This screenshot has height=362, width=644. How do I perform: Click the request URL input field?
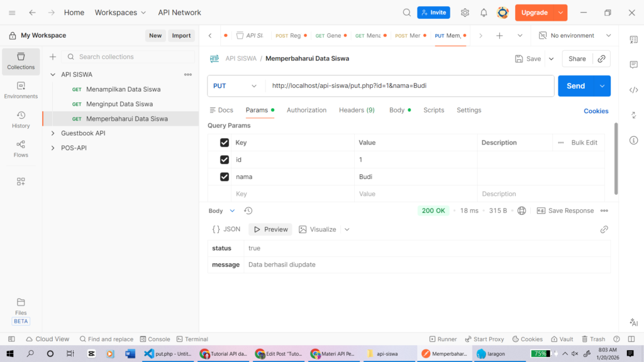click(409, 86)
